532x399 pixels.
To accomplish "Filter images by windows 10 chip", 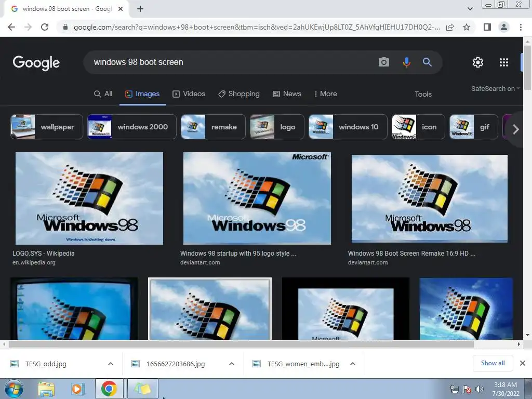I will click(348, 127).
